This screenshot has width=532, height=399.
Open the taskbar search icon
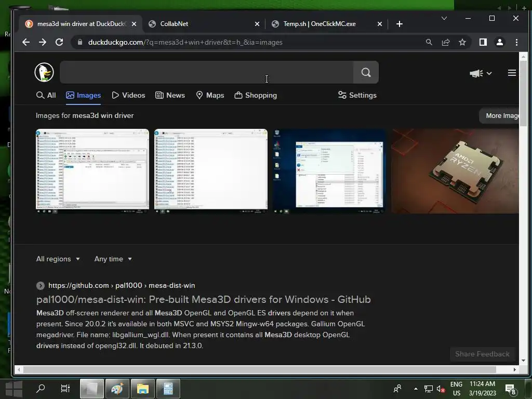[x=41, y=389]
